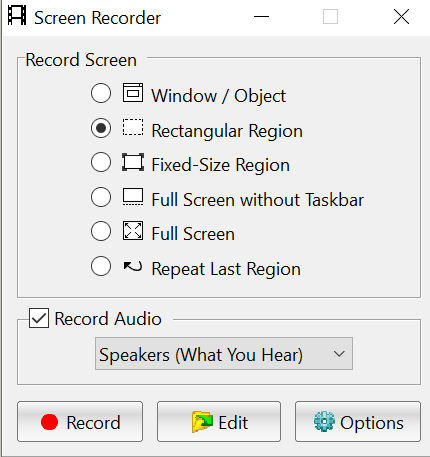Viewport: 430px width, 457px height.
Task: Open the Edit button with folder icon
Action: point(219,422)
